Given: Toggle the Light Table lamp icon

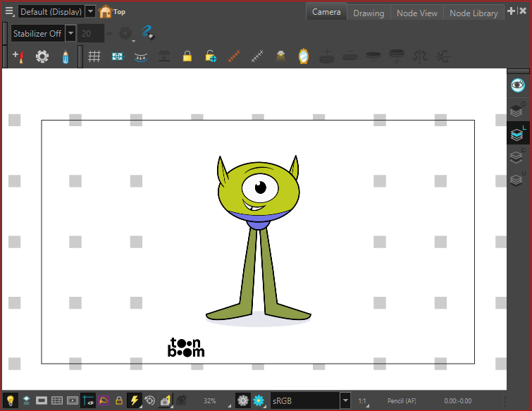Looking at the screenshot, I should click(280, 56).
